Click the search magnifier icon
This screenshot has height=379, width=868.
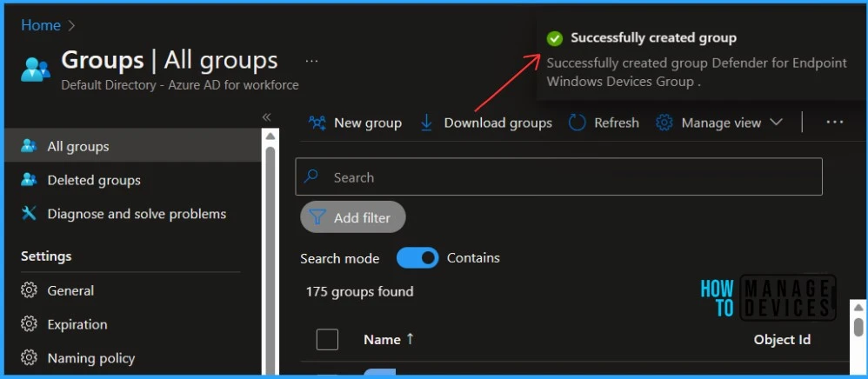click(x=311, y=176)
